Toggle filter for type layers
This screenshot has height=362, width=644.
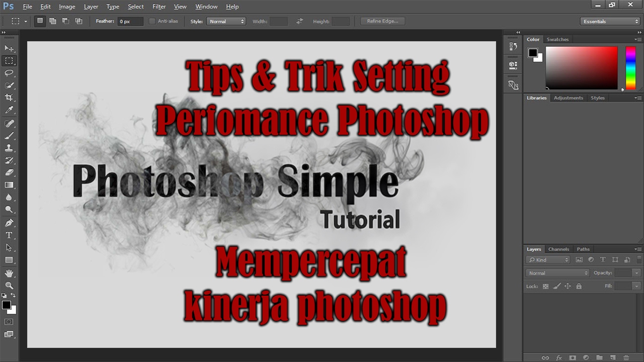click(x=603, y=260)
